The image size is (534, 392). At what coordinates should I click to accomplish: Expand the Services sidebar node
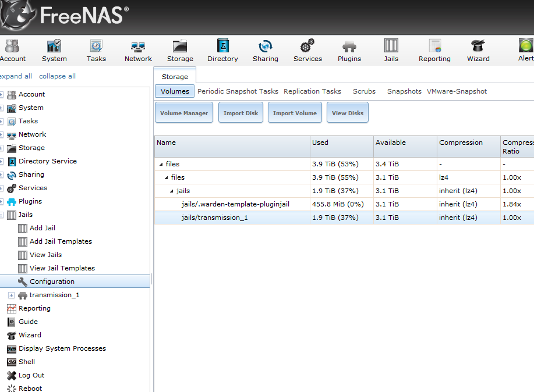pos(1,188)
